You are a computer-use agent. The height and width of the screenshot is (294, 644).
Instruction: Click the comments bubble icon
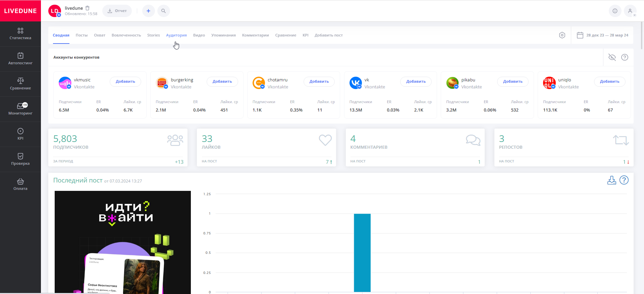pyautogui.click(x=473, y=140)
